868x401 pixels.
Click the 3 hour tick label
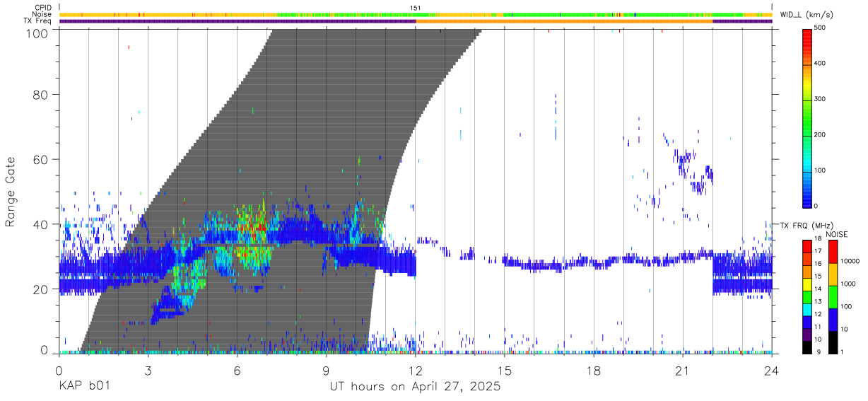148,371
